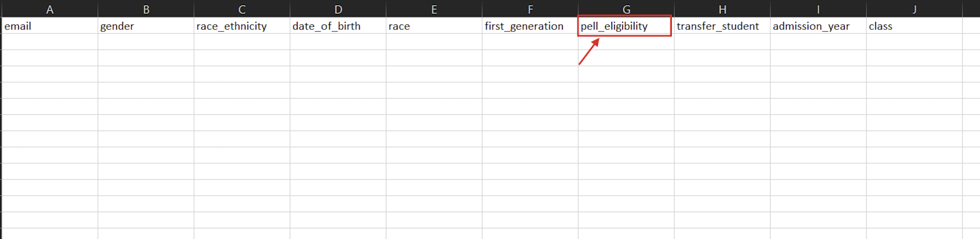The image size is (980, 239).
Task: Select column E header
Action: [x=434, y=9]
